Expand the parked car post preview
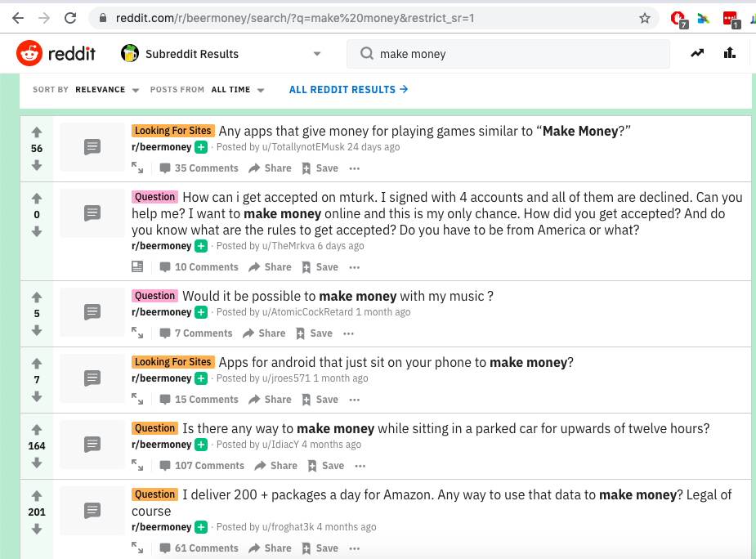Screen dimensions: 756x559 (x=137, y=465)
